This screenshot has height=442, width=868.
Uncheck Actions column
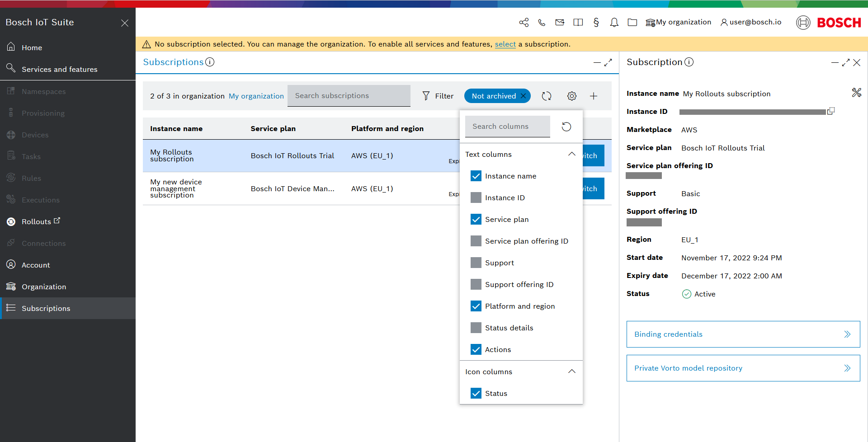(x=476, y=349)
